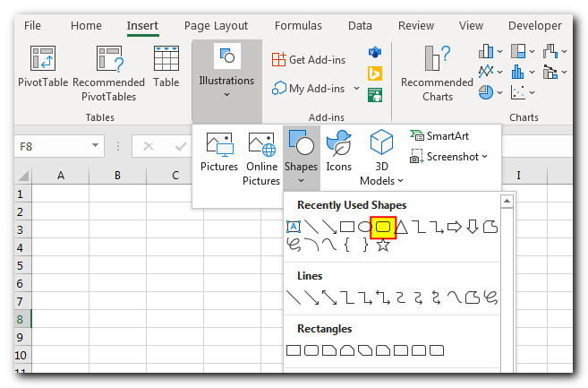This screenshot has height=388, width=588.
Task: Pick the Down Arrow block shape
Action: click(473, 227)
